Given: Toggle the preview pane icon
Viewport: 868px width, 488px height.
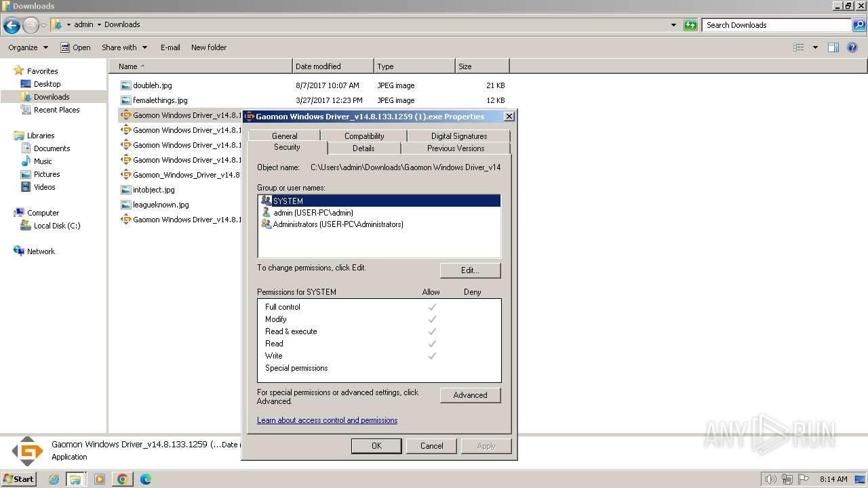Looking at the screenshot, I should click(833, 47).
